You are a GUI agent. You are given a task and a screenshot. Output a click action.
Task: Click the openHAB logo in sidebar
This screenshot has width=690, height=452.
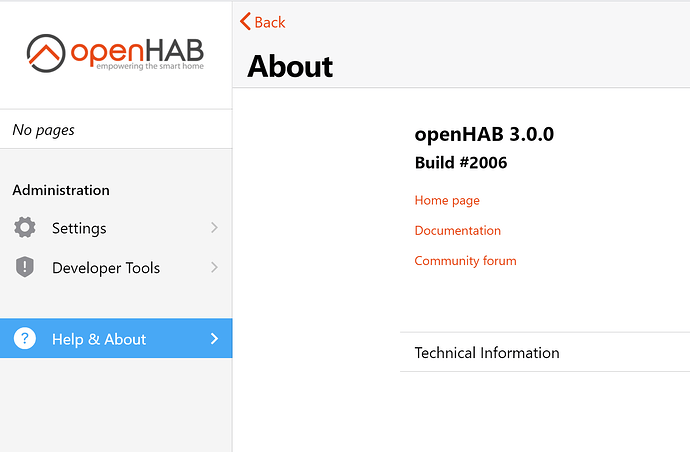115,53
